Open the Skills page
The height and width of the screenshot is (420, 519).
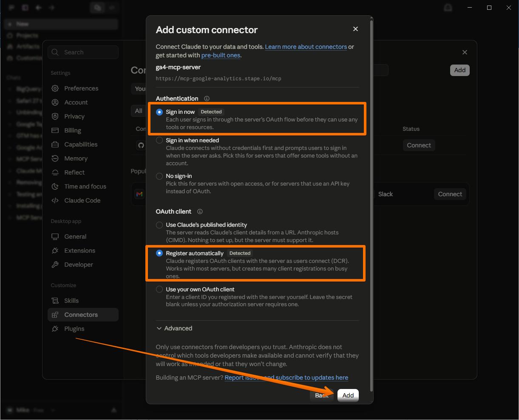coord(83,301)
